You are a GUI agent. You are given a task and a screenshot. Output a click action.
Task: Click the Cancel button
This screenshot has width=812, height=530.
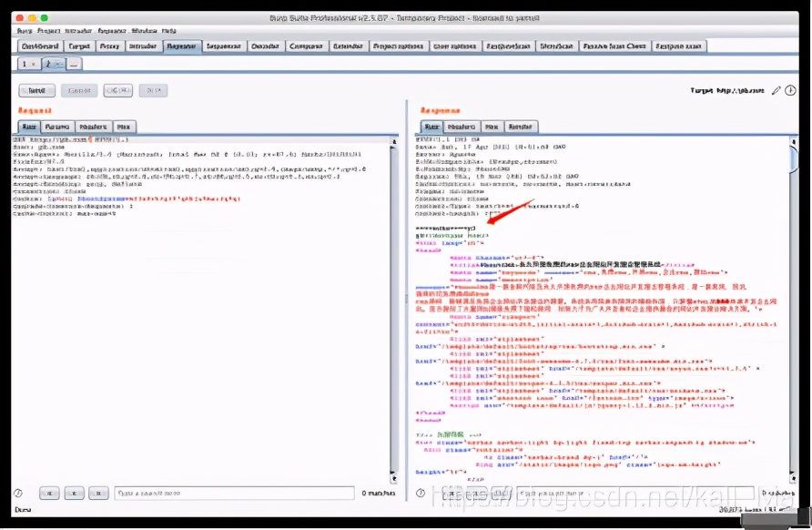79,90
